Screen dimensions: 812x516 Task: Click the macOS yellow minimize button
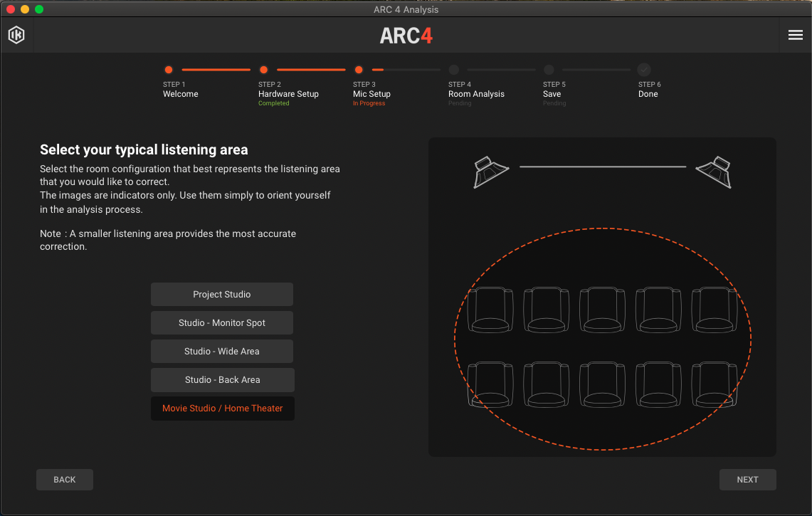pos(25,9)
